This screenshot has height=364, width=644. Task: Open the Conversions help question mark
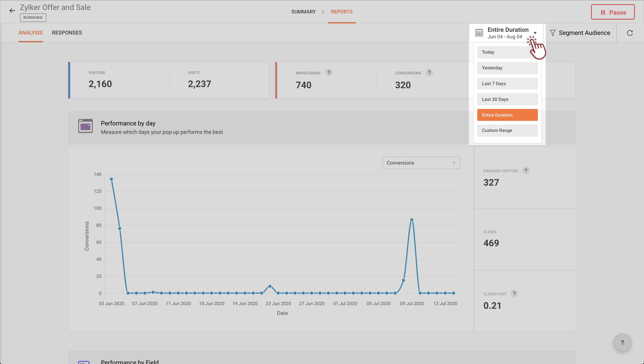coord(429,72)
